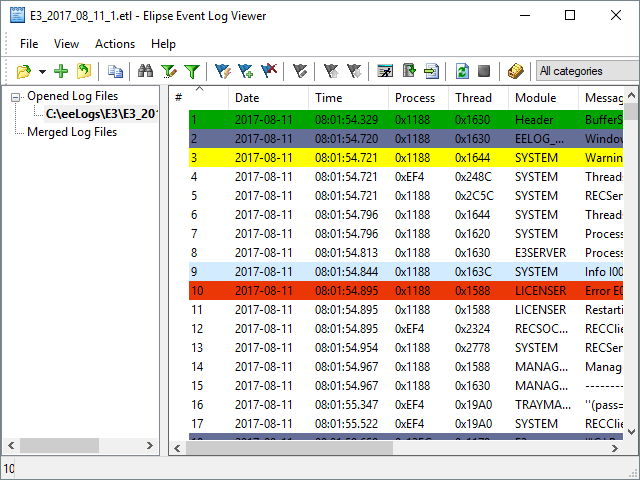Click the open log file folder icon

(x=24, y=71)
